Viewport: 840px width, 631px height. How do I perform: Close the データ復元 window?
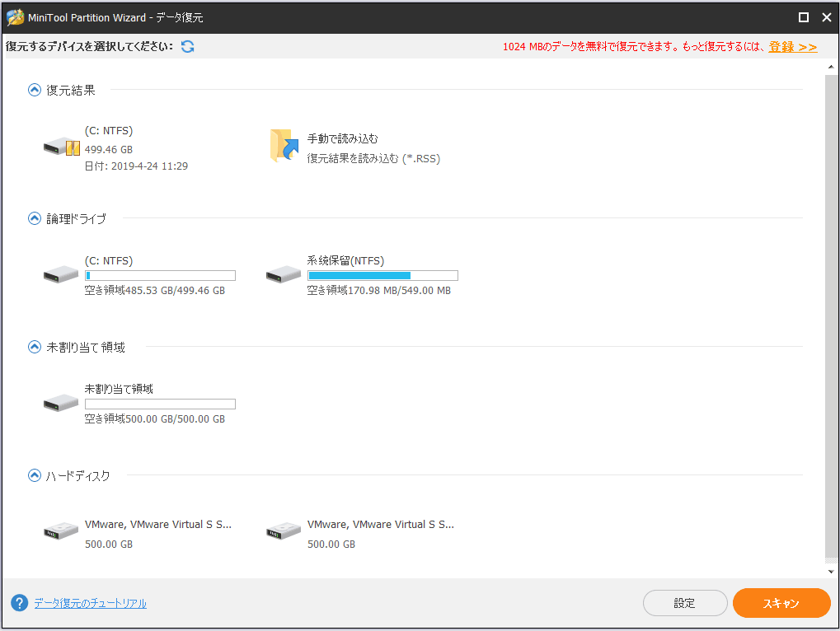pos(827,17)
